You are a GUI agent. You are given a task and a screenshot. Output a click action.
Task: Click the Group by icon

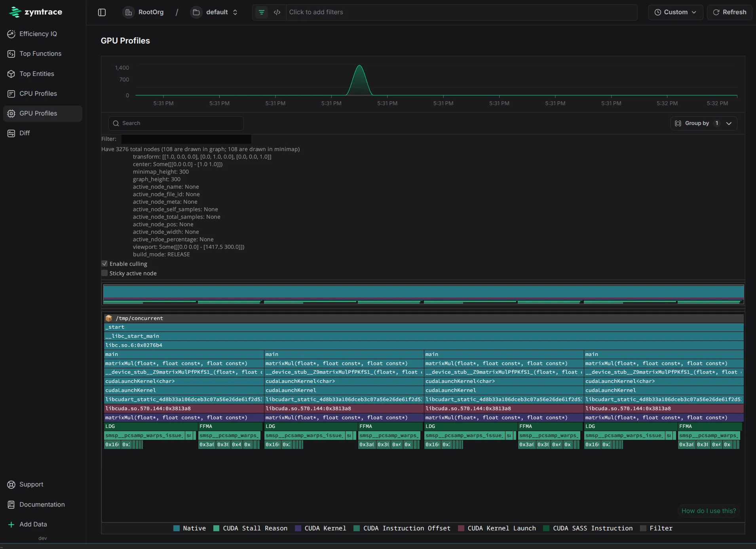[678, 123]
